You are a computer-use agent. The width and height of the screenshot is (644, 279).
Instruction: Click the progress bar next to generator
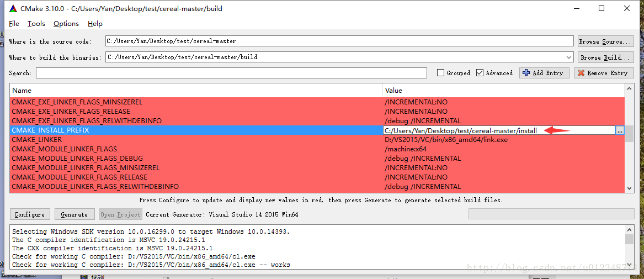[x=551, y=214]
